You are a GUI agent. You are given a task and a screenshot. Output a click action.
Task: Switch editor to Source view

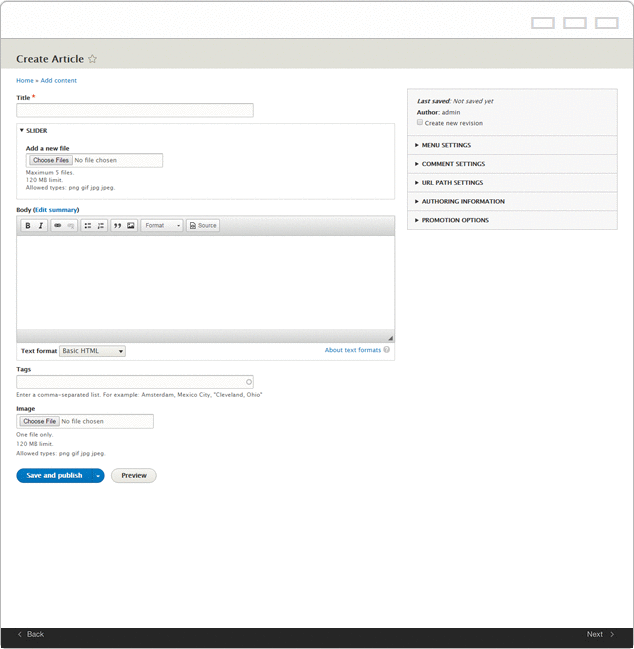click(x=203, y=226)
